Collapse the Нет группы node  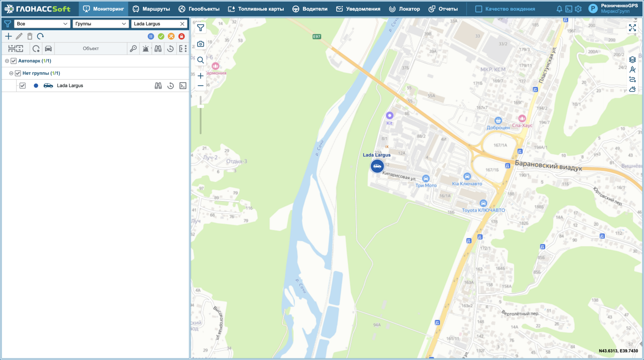pos(11,73)
